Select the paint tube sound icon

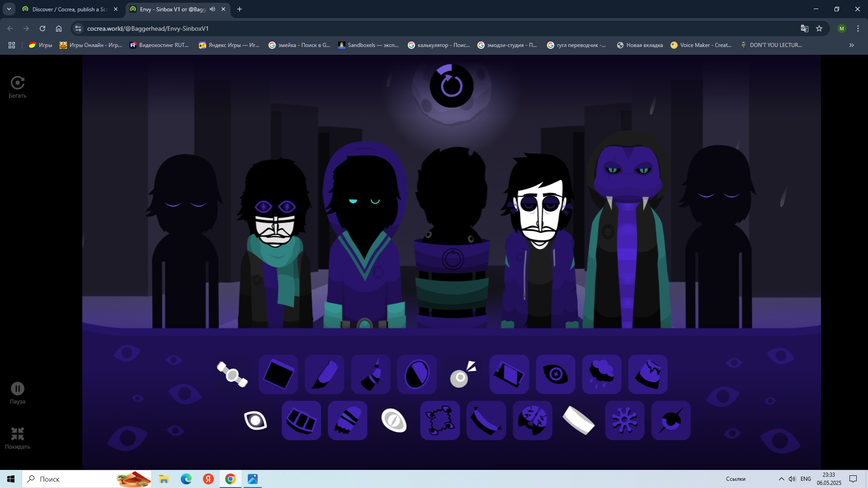coord(371,374)
